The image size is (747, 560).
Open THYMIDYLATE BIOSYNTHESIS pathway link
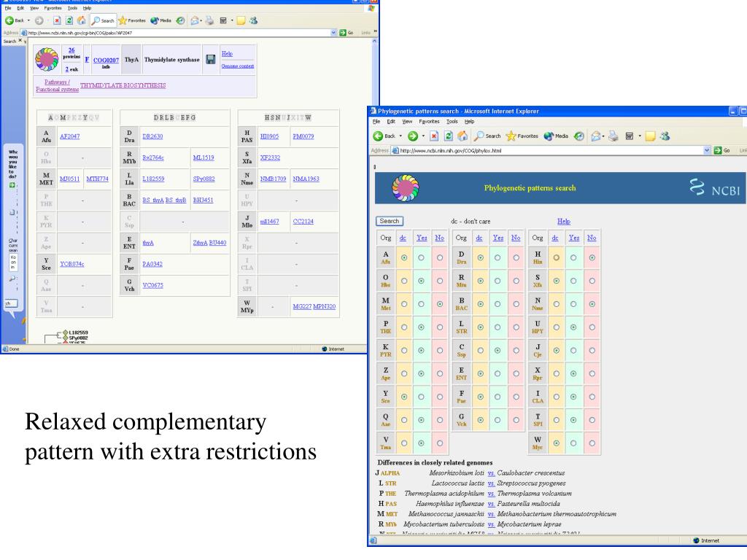click(x=123, y=85)
